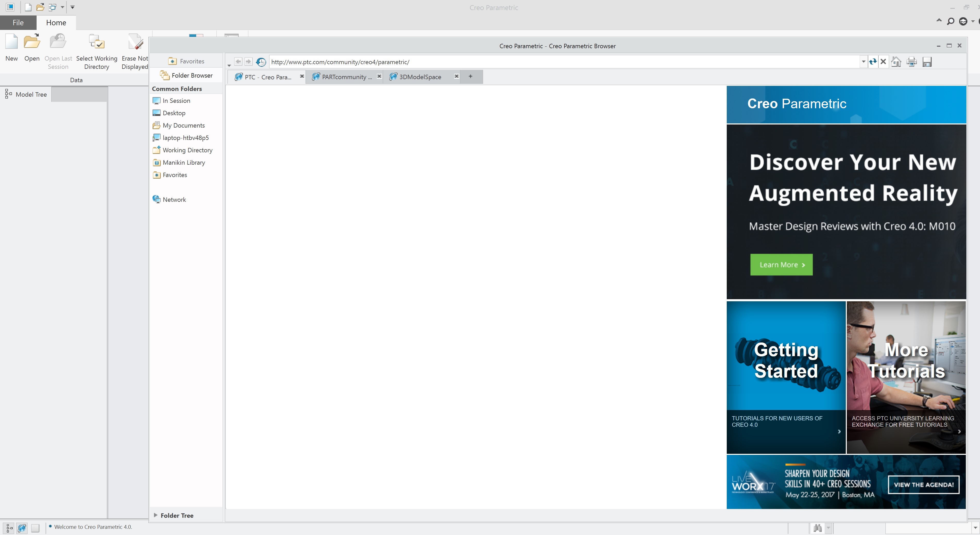Switch to the 3DModelSpace tab

[x=420, y=77]
